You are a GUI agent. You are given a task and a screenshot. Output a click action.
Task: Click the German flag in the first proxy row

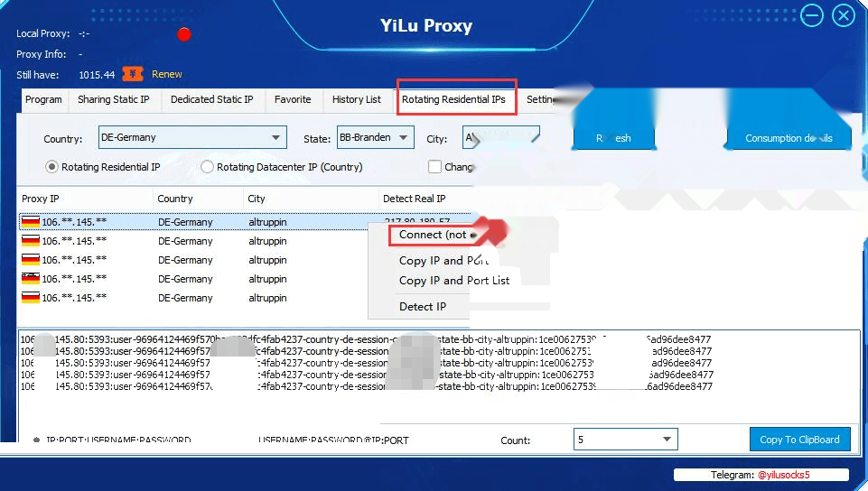(x=31, y=222)
